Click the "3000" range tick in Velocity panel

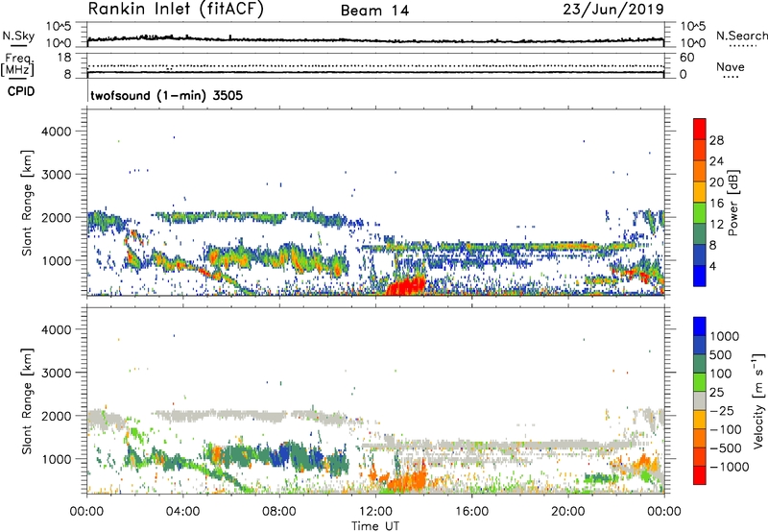57,373
